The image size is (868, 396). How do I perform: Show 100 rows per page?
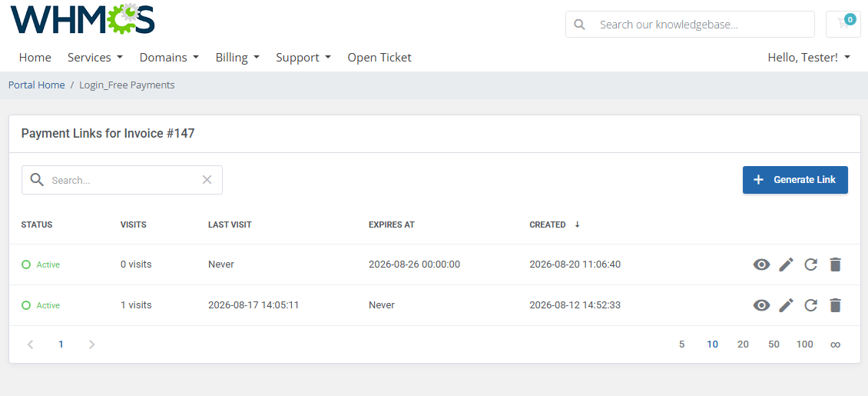click(804, 344)
